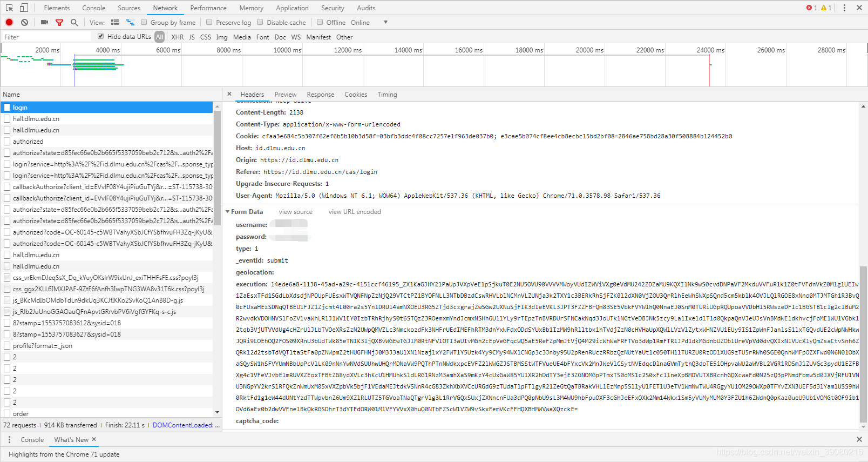Open the Console drawer tab
868x462 pixels.
tap(32, 439)
